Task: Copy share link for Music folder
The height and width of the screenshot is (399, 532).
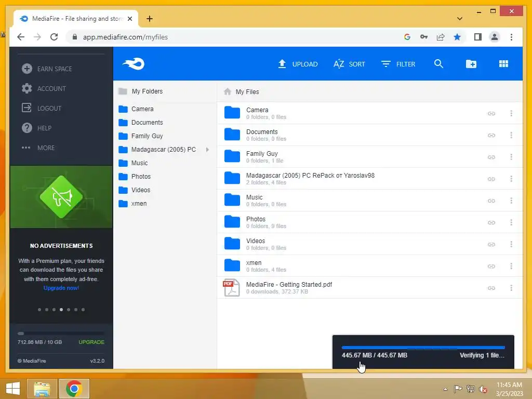Action: tap(491, 201)
